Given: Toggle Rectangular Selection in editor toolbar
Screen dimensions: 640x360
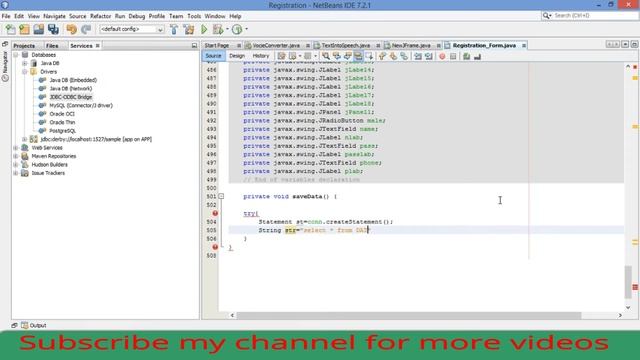Looking at the screenshot, I should [369, 56].
